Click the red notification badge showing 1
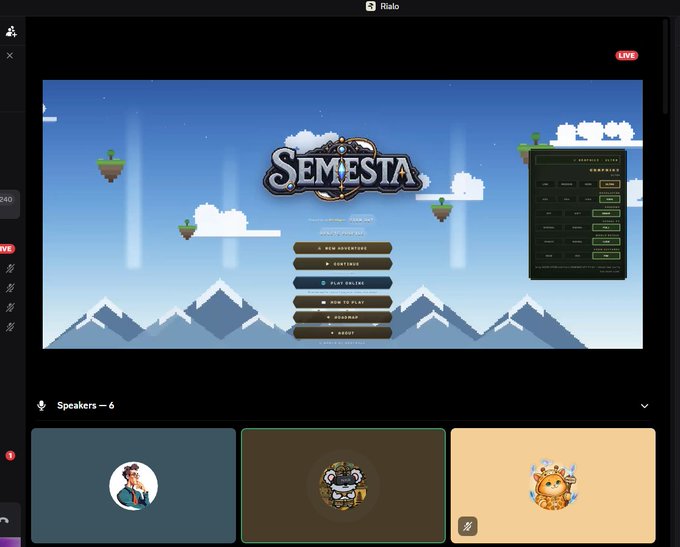The image size is (680, 547). click(10, 455)
